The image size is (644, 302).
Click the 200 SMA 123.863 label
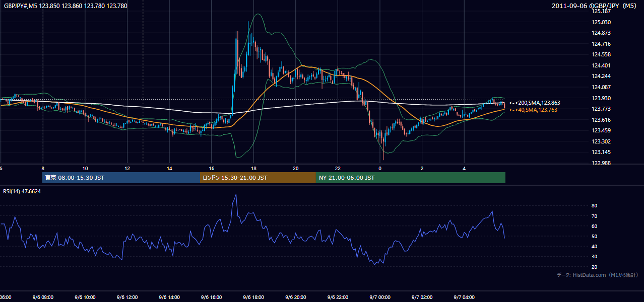(534, 103)
